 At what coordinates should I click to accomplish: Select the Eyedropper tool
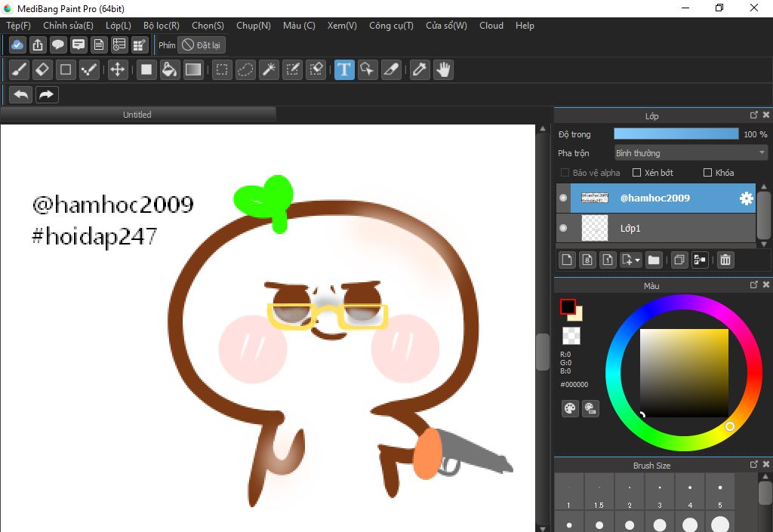click(420, 70)
